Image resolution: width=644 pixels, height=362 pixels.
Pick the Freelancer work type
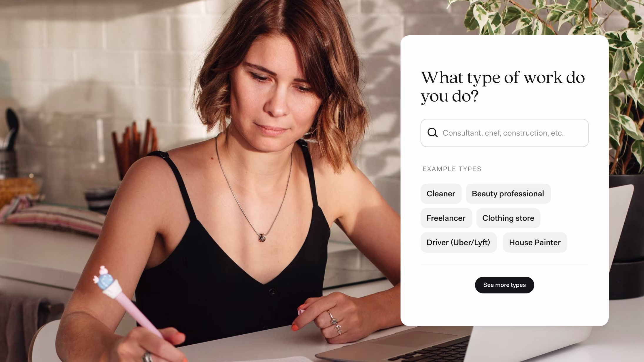coord(446,218)
